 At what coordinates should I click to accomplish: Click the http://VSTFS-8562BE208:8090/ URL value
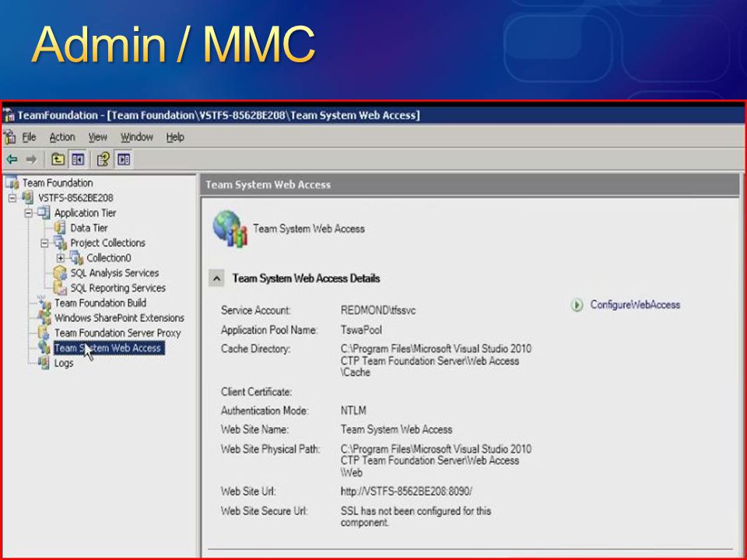click(406, 492)
